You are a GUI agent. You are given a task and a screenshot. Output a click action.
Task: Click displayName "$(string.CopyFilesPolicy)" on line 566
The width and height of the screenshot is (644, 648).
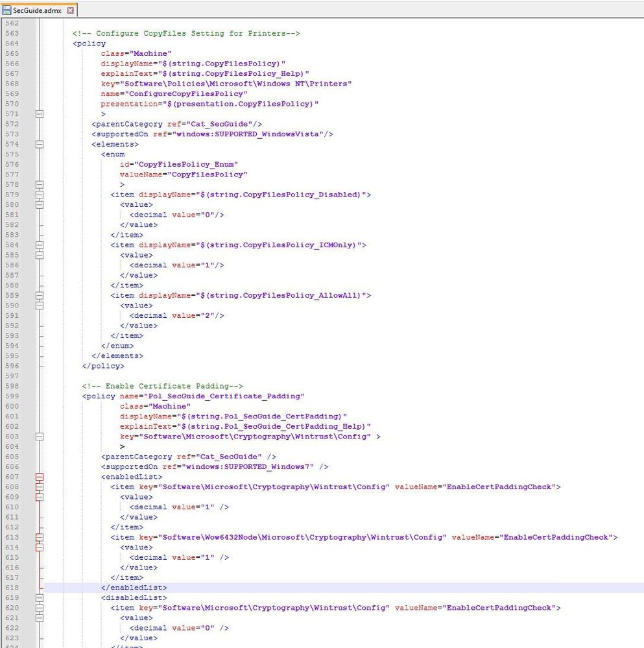pyautogui.click(x=193, y=64)
